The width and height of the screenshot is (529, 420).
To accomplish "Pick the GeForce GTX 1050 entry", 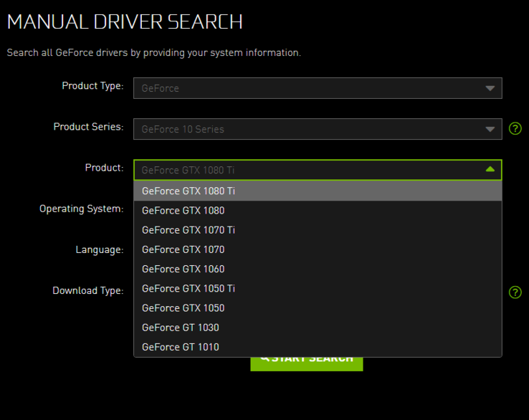I will 184,308.
